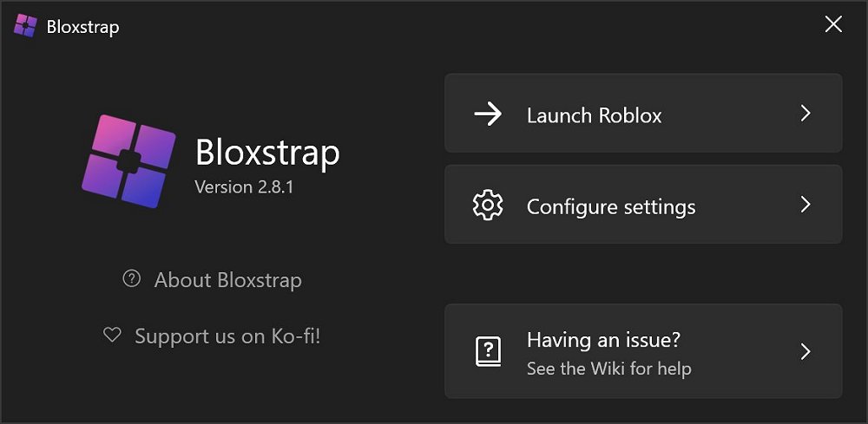Follow the Support us on Ko-fi link
The image size is (868, 424).
(227, 336)
